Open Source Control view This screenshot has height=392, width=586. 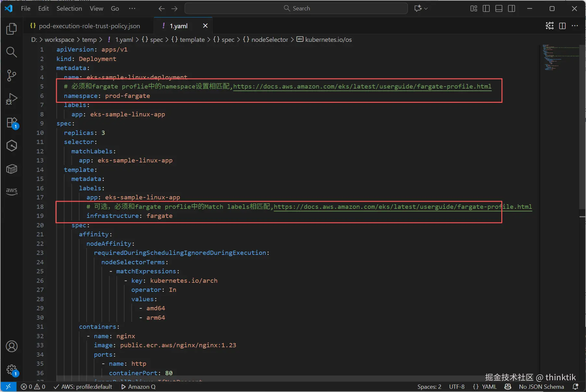click(12, 75)
